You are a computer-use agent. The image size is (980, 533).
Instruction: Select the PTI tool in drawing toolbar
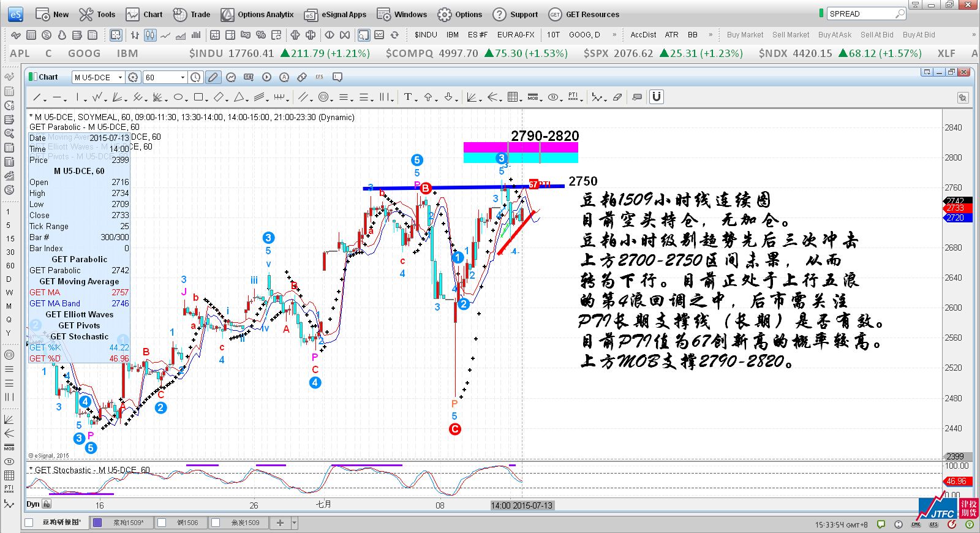pos(573,97)
